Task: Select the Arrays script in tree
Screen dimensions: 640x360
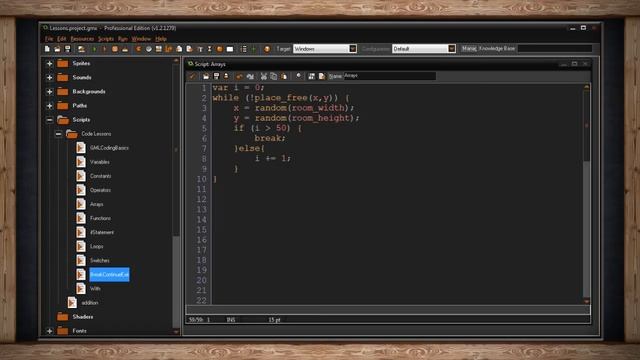Action: coord(97,204)
